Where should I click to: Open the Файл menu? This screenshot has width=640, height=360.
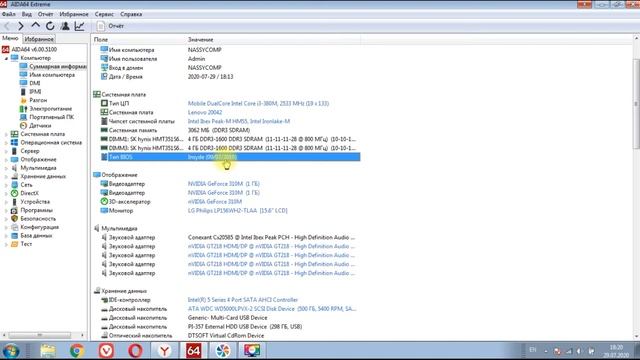coord(9,14)
